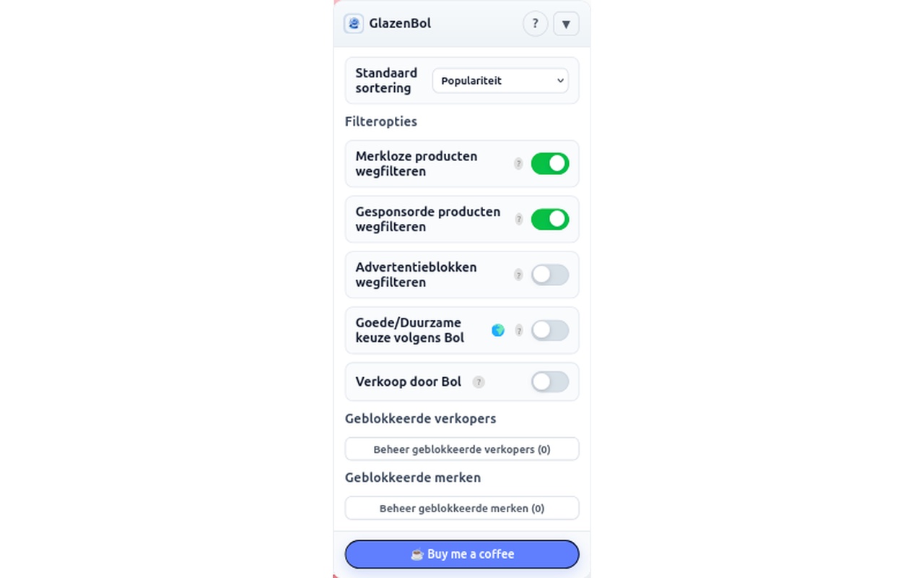Viewport: 924px width, 578px height.
Task: Click the question mark beside Advertentieblokken wegfilteren
Action: pyautogui.click(x=518, y=275)
